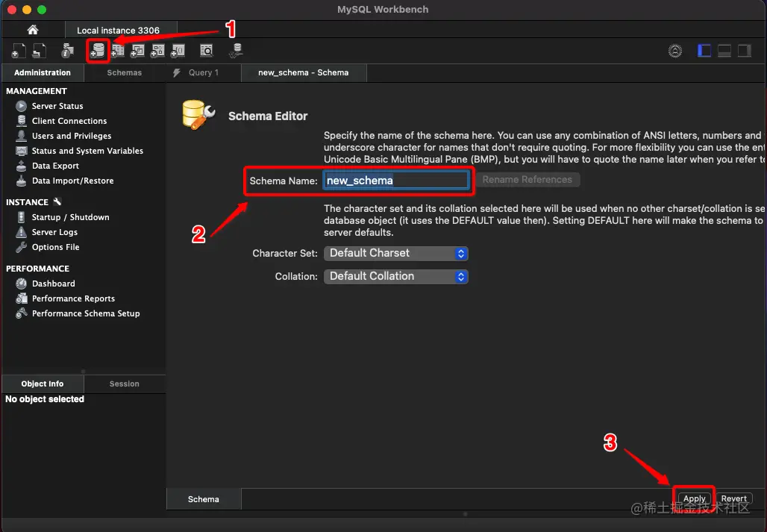Click the Client Connections sidebar icon
The width and height of the screenshot is (767, 532).
(x=21, y=121)
